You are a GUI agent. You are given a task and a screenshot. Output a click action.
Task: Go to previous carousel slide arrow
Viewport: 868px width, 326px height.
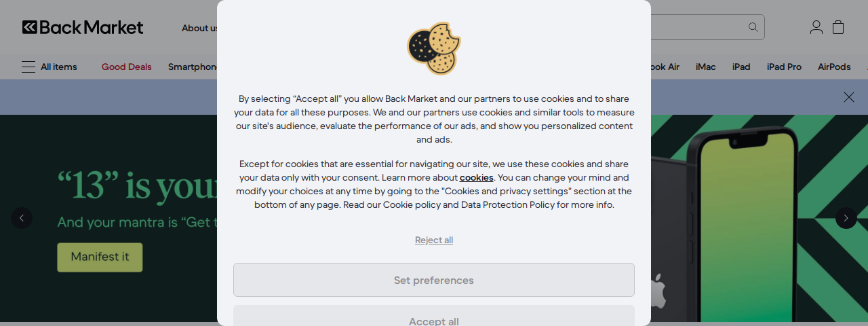click(22, 218)
